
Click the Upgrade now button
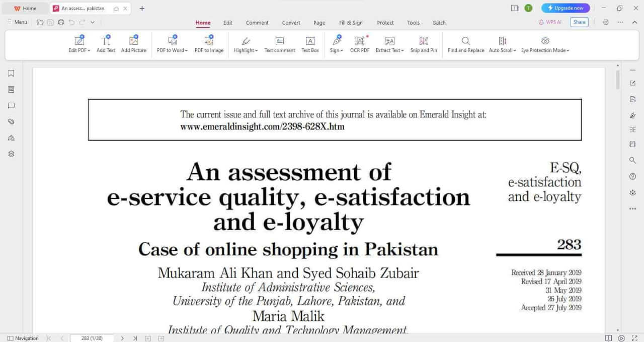565,8
